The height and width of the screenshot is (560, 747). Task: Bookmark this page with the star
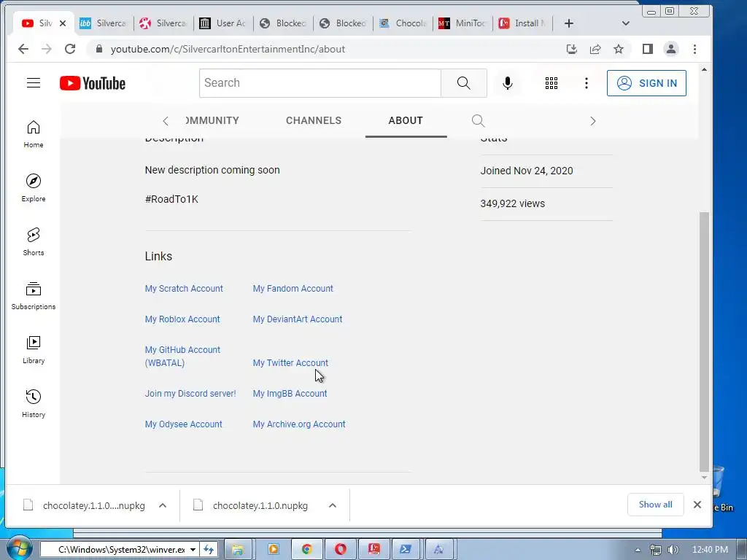618,49
